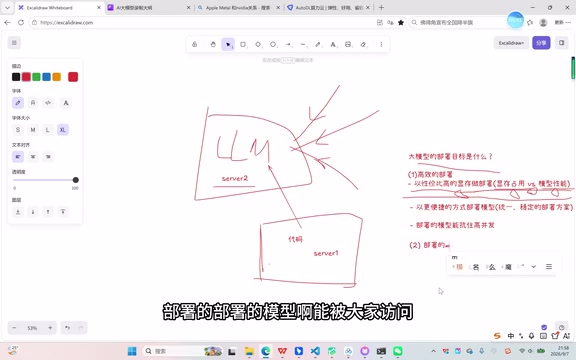Switch to the AutoDL browser tab

[329, 7]
